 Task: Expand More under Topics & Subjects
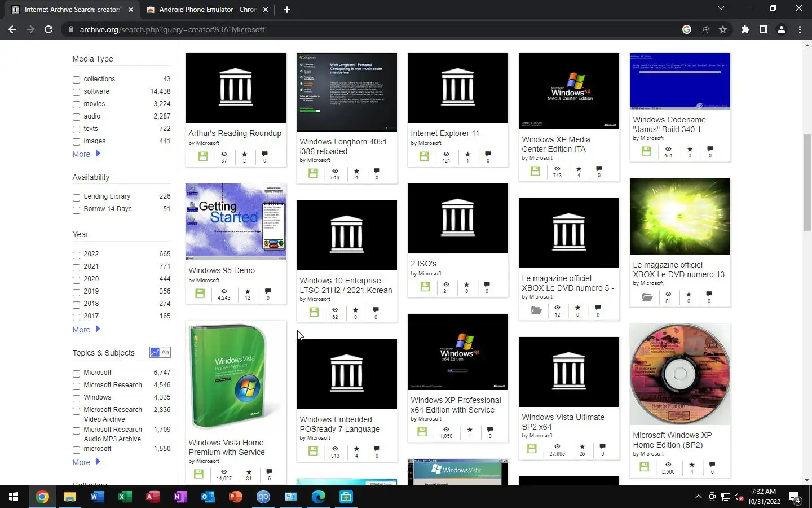pos(86,462)
